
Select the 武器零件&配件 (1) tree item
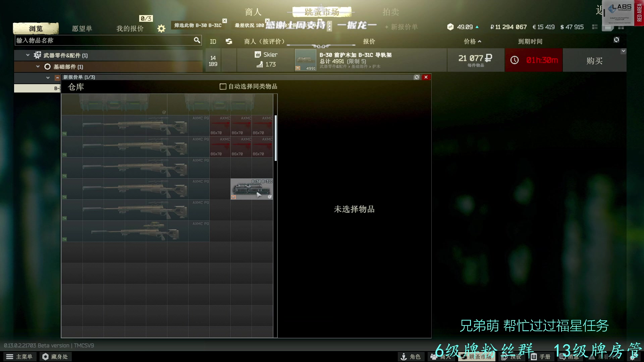pos(108,55)
